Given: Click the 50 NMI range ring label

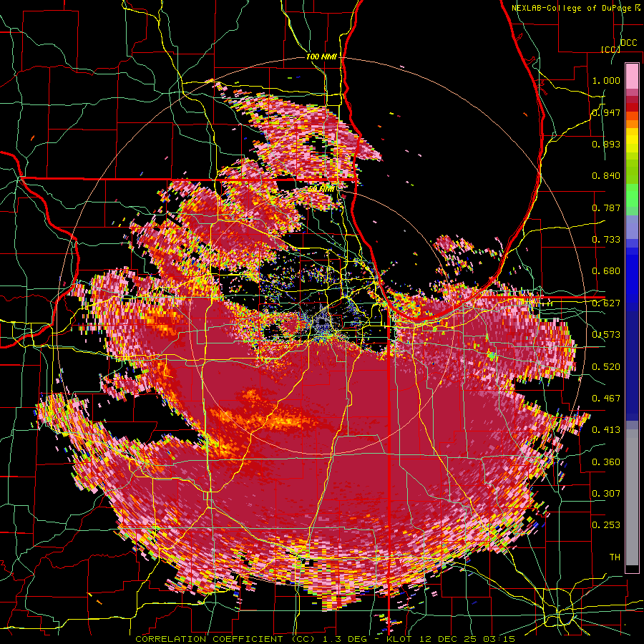Looking at the screenshot, I should tap(321, 189).
